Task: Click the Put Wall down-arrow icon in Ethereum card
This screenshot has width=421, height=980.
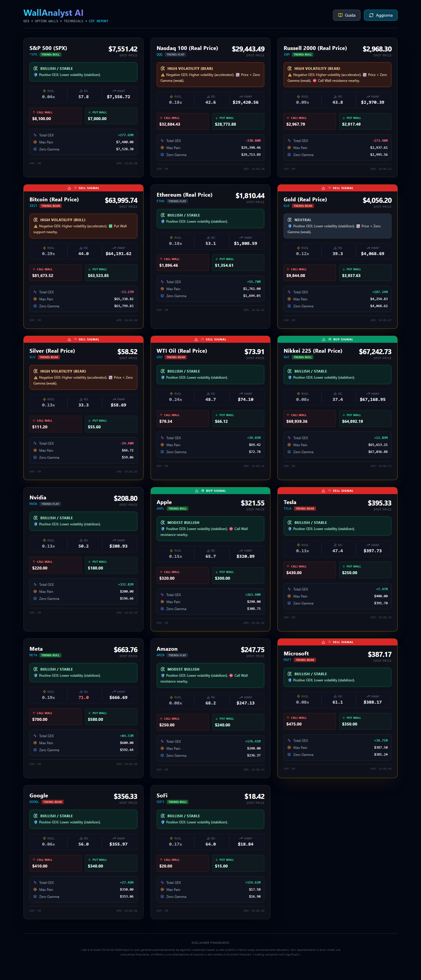Action: (x=216, y=259)
